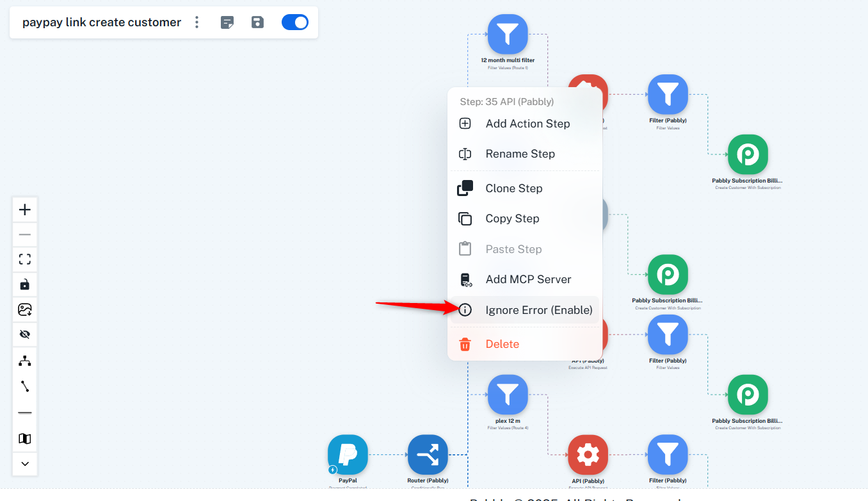Collapse the canvas toolbar with the chevron
The width and height of the screenshot is (868, 501).
coord(25,464)
